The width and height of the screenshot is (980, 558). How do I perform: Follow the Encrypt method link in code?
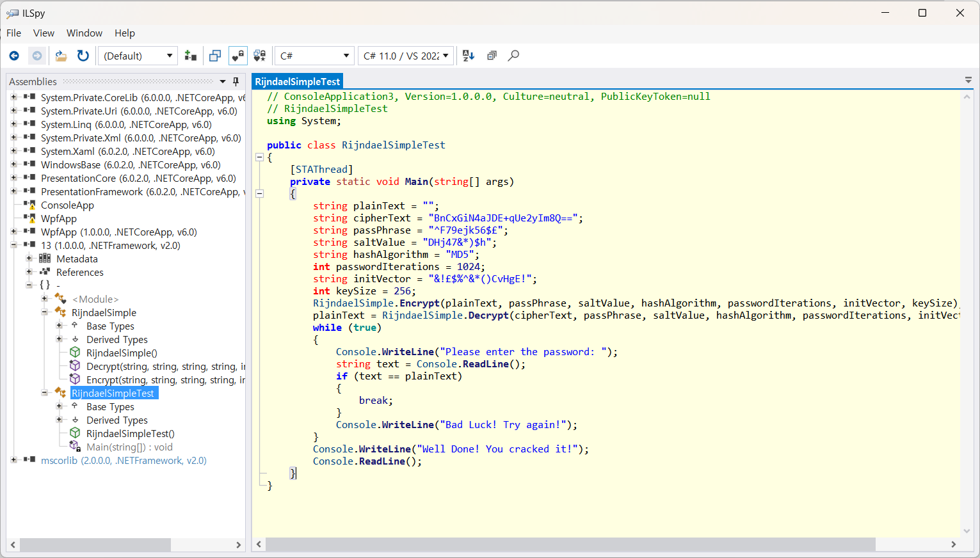tap(420, 303)
